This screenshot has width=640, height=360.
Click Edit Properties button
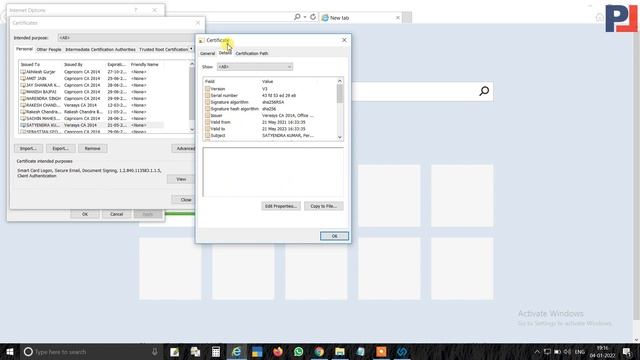point(281,206)
